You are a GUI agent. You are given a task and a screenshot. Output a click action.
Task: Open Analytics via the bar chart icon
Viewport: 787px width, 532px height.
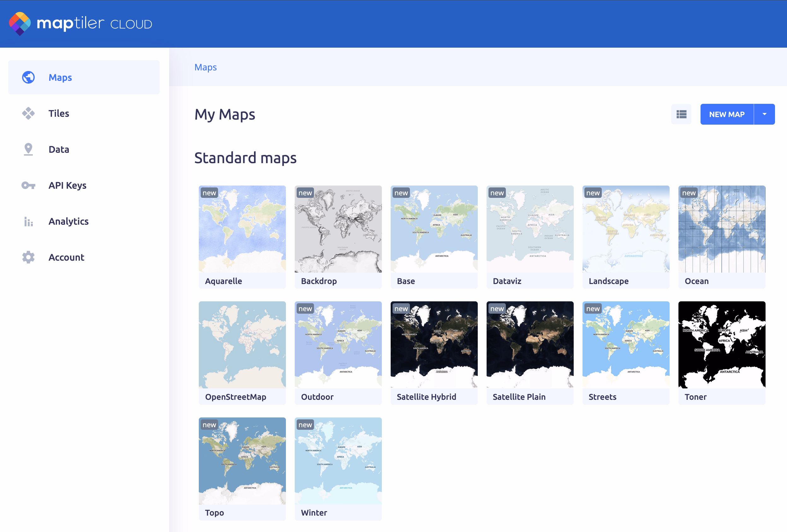[28, 221]
